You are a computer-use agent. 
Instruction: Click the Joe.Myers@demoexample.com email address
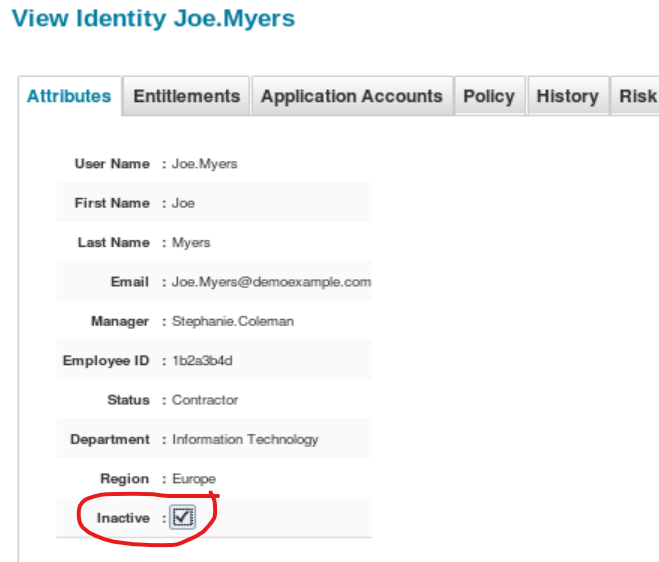pyautogui.click(x=271, y=282)
